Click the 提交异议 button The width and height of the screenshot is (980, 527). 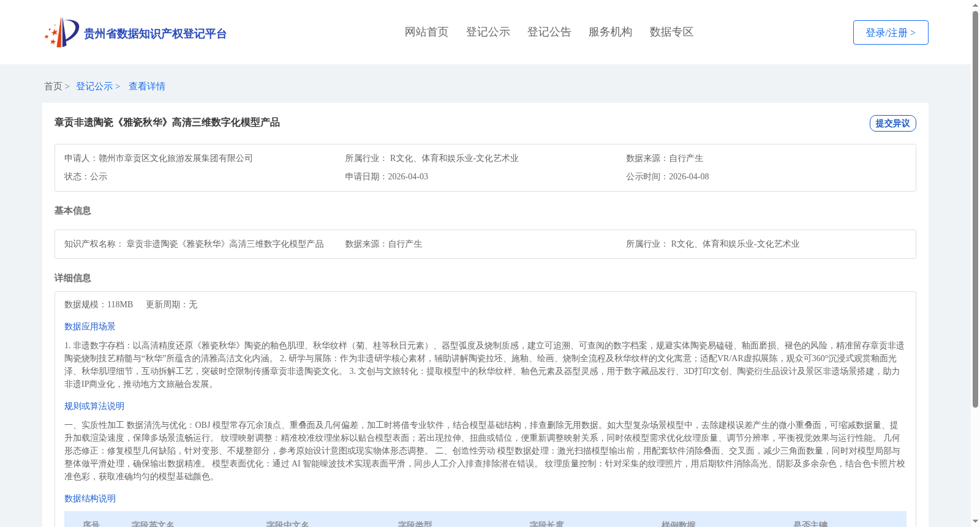pos(892,123)
